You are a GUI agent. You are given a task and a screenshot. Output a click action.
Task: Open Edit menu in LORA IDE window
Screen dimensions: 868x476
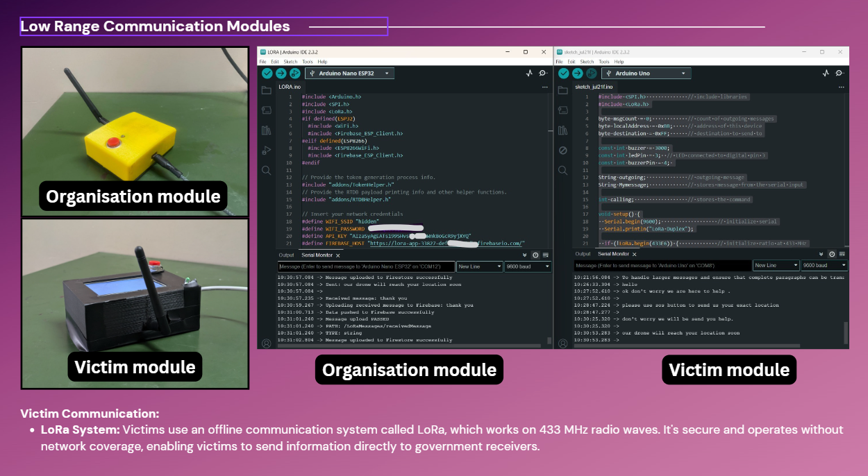(x=275, y=62)
